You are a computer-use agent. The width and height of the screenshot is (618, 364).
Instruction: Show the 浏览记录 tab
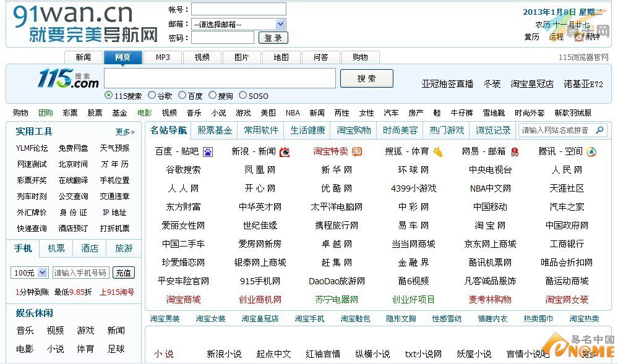[x=493, y=130]
